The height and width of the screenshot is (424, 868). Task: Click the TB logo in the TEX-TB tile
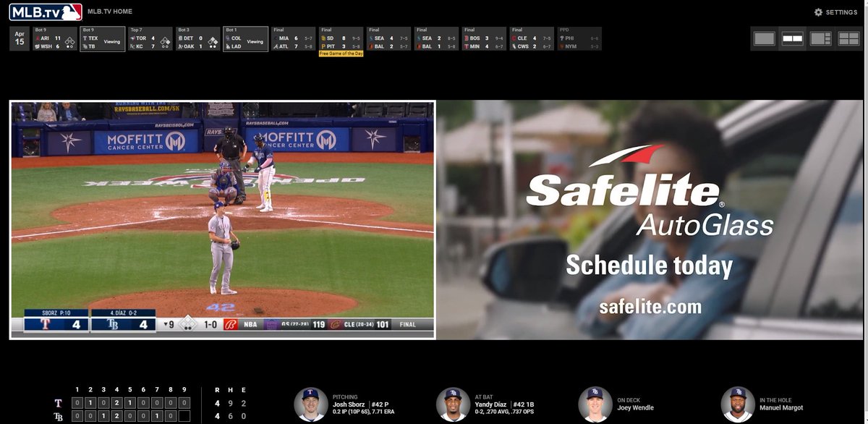(85, 46)
